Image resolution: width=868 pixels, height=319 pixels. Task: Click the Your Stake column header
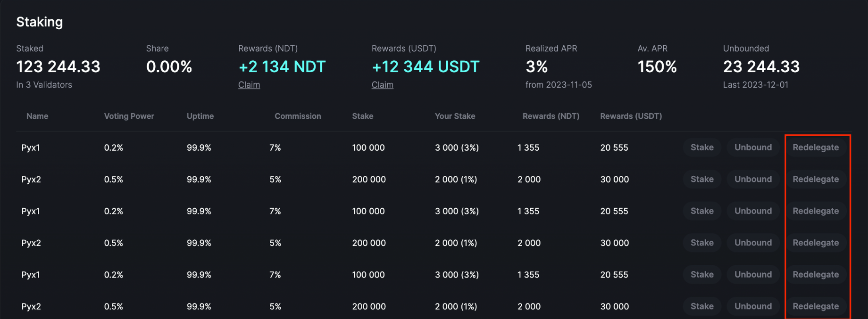[454, 116]
